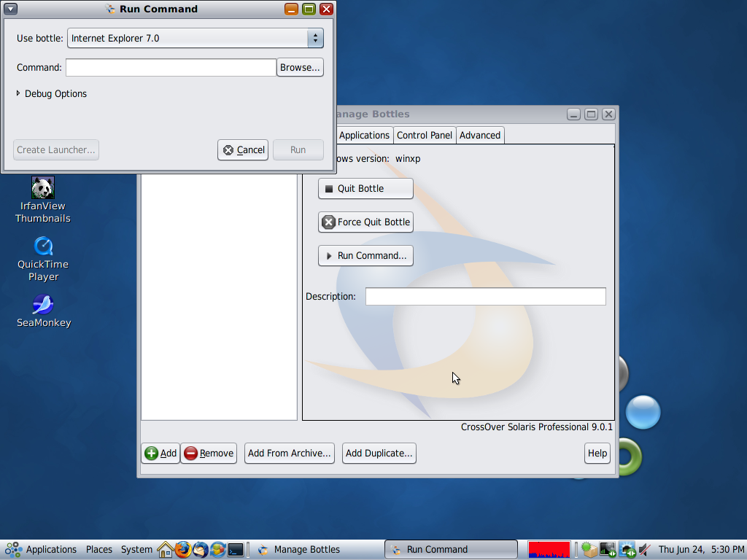Click the muted volume tray icon
Screen dimensions: 747x560
click(x=645, y=550)
